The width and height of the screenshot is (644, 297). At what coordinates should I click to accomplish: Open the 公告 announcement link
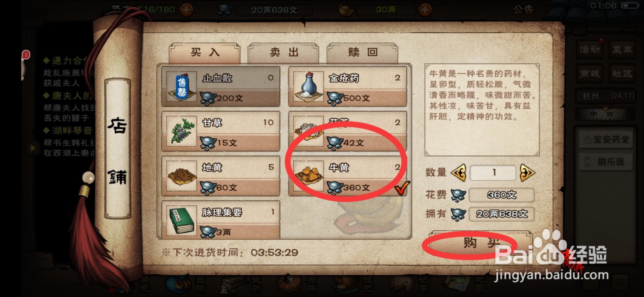pyautogui.click(x=524, y=10)
